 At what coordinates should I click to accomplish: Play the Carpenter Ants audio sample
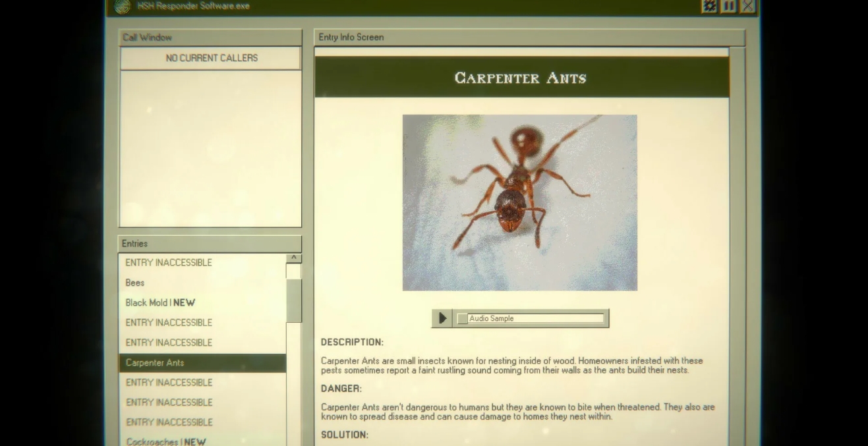[442, 318]
